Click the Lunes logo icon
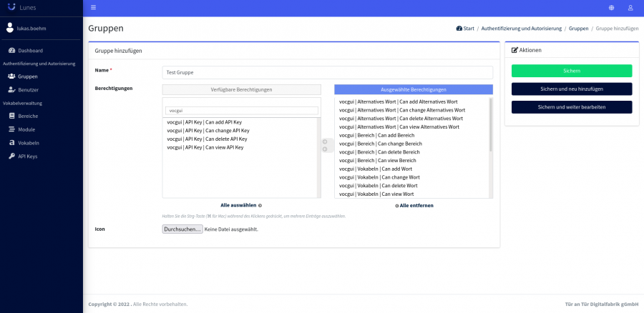The width and height of the screenshot is (644, 313). (11, 7)
